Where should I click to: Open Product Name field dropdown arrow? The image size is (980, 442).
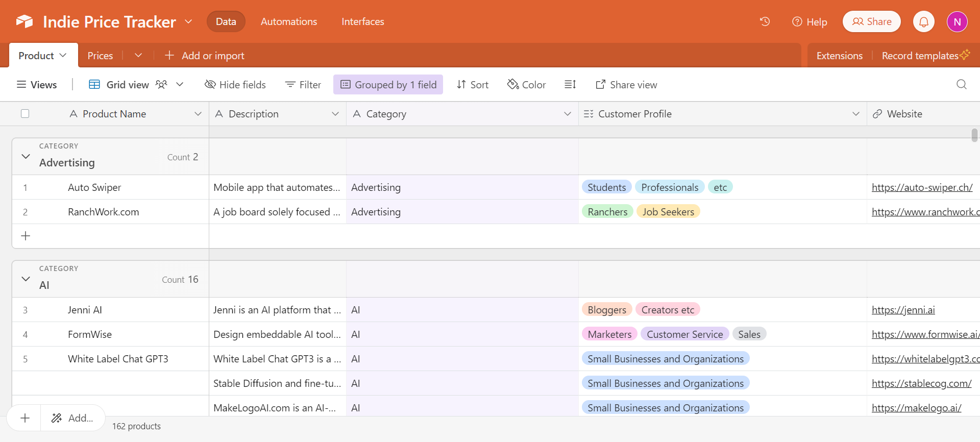(198, 114)
